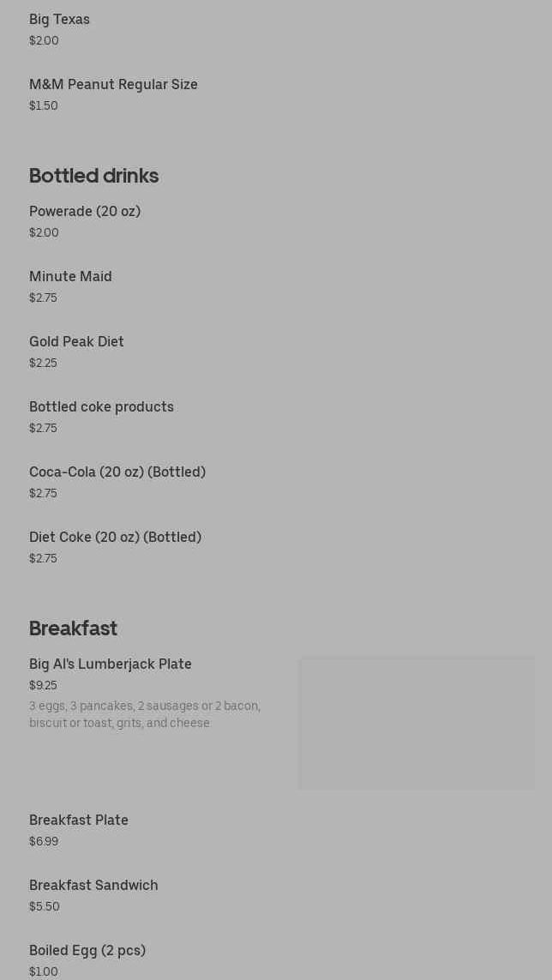Open the Breakfast Sandwich item

(x=93, y=886)
